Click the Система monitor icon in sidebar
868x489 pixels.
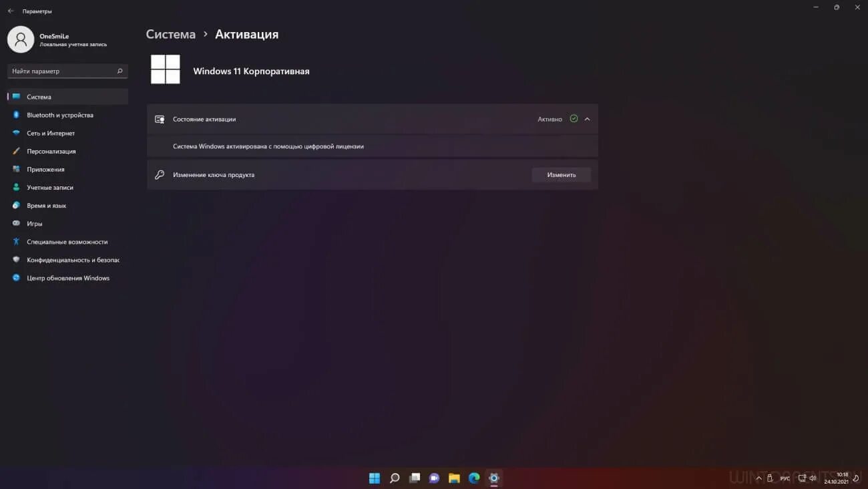pos(17,97)
